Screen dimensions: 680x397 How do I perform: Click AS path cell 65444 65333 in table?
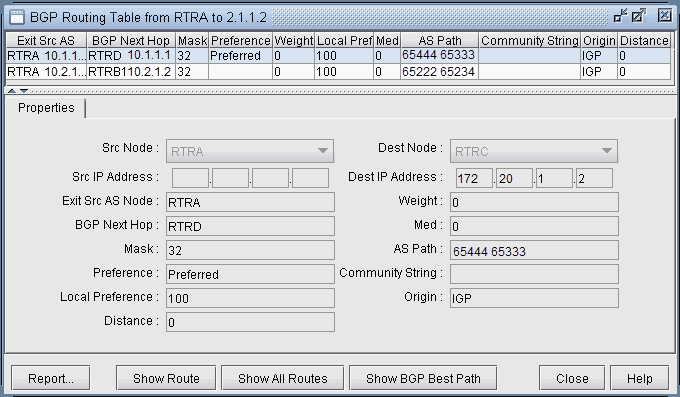tap(439, 56)
